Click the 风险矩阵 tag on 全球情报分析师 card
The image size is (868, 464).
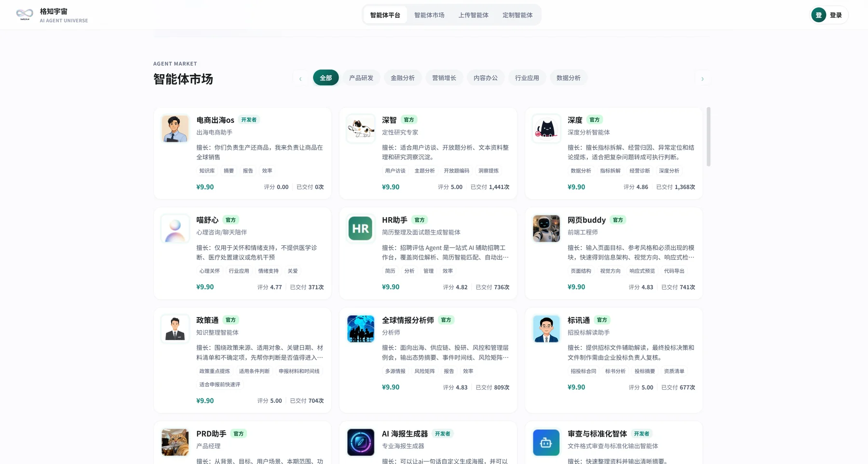click(424, 371)
